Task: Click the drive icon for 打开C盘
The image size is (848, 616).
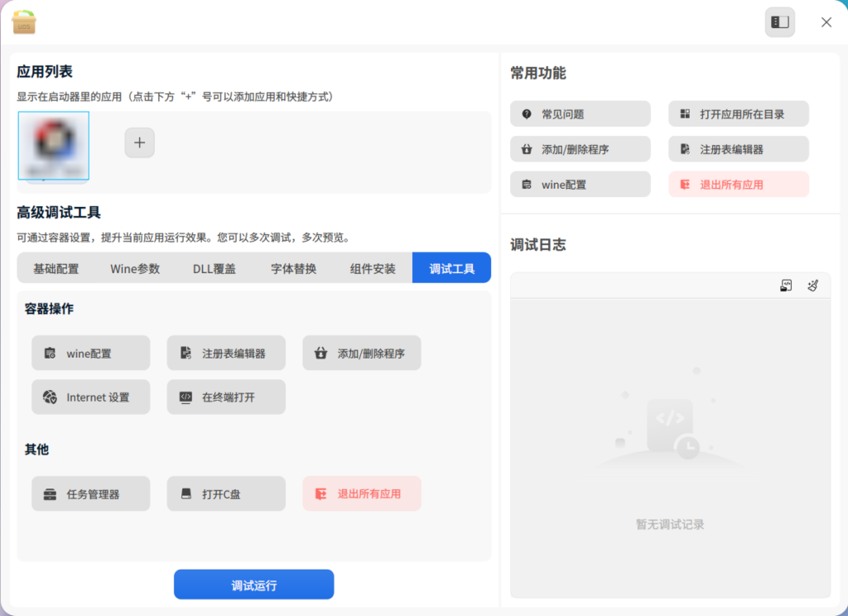Action: 185,494
